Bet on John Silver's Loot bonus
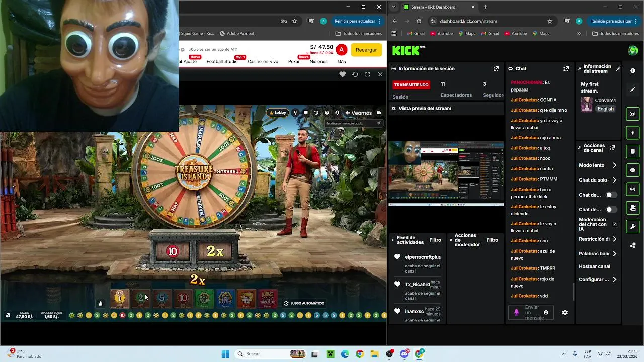 pyautogui.click(x=204, y=298)
